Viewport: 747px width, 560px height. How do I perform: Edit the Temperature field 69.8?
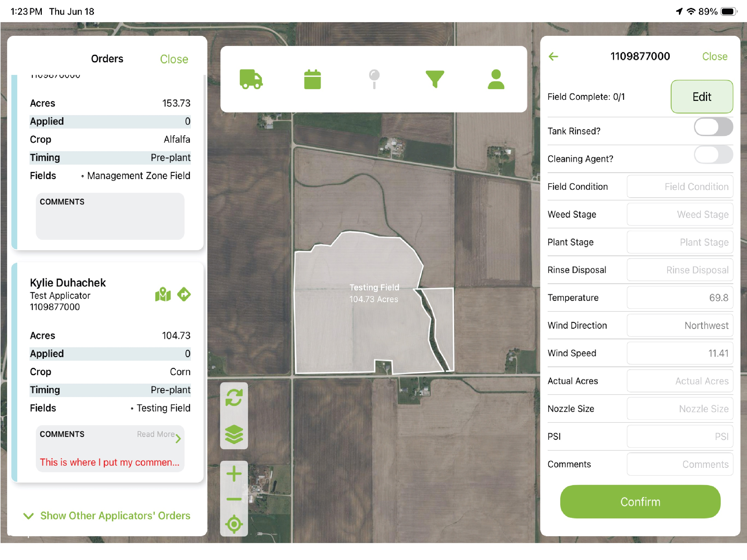(680, 297)
